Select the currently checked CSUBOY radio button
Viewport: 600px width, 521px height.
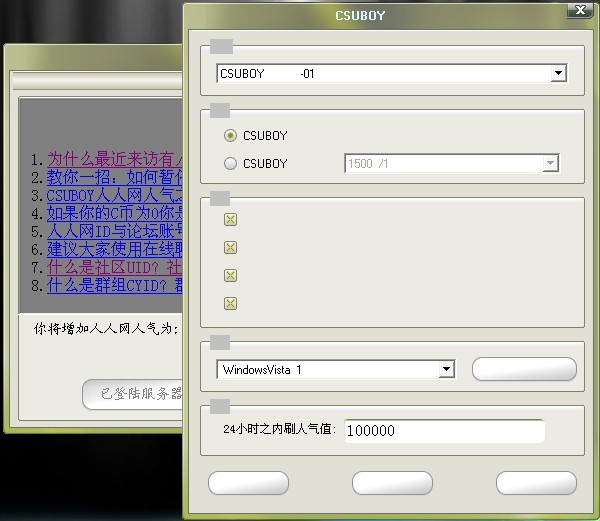(x=230, y=135)
